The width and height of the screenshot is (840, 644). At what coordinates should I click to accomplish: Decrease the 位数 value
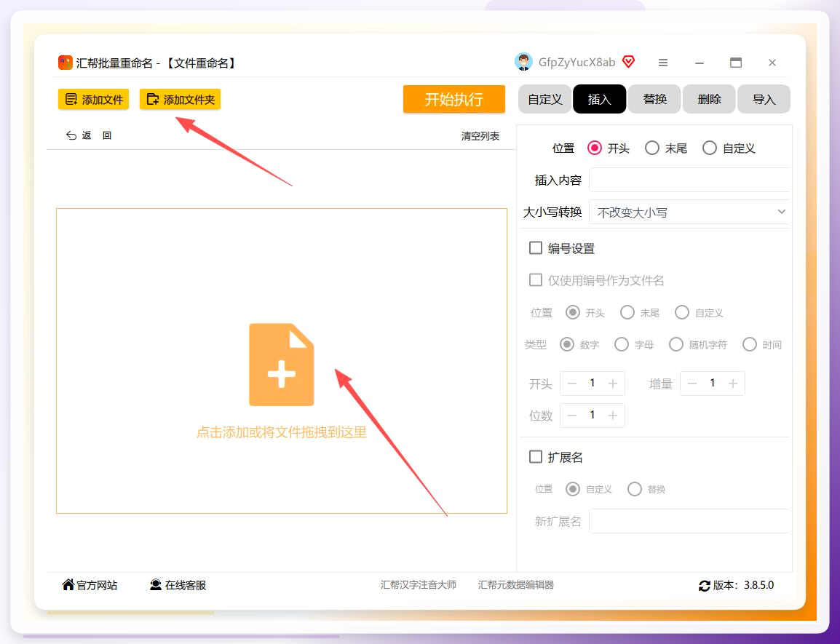pos(571,416)
